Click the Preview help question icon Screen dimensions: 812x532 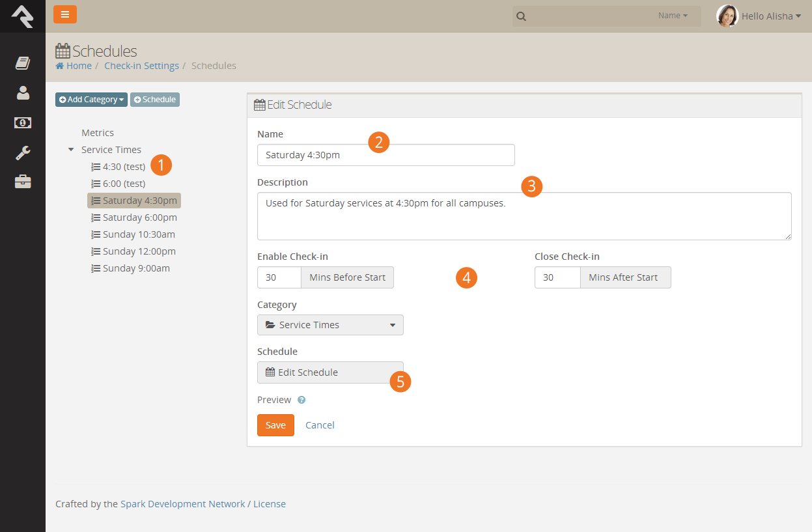click(x=301, y=400)
